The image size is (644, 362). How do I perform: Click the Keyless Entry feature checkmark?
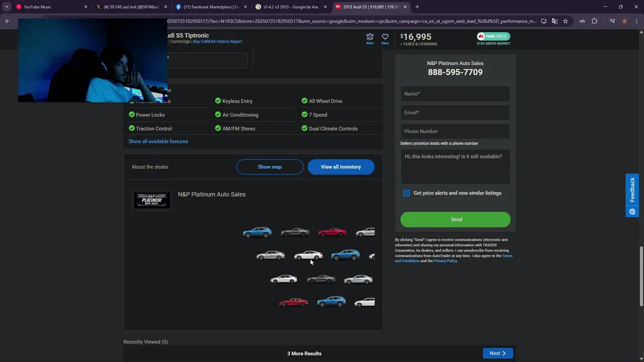[218, 101]
